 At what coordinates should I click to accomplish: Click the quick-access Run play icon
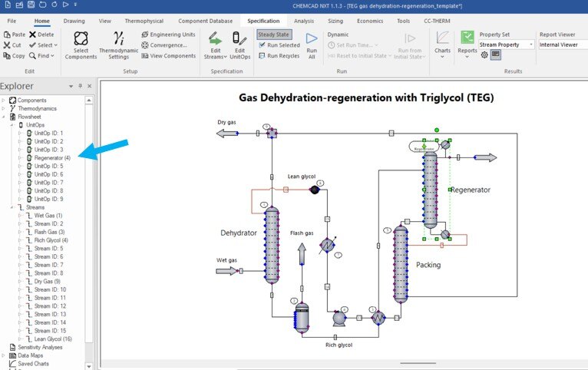(65, 5)
